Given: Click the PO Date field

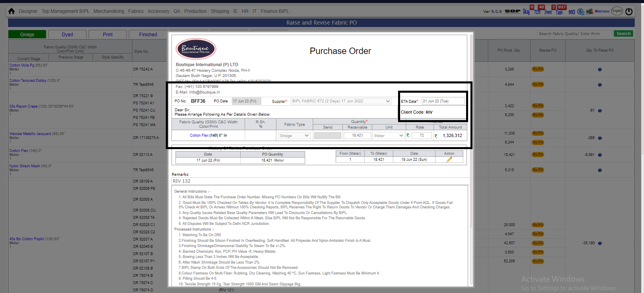Looking at the screenshot, I should click(246, 101).
